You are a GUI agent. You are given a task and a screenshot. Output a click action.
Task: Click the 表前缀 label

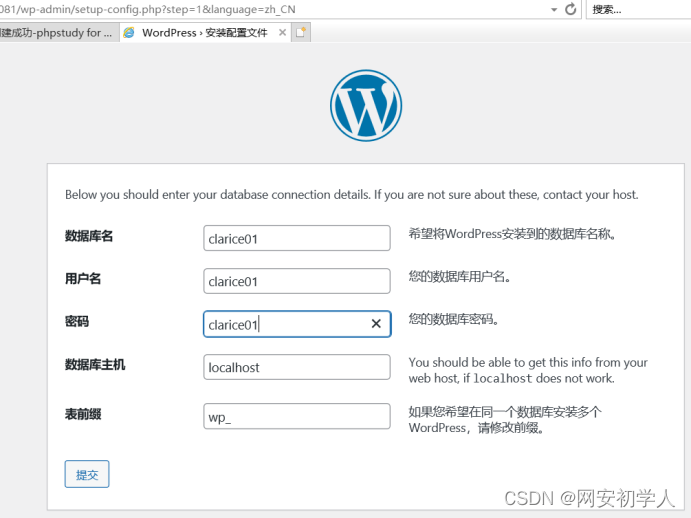83,414
